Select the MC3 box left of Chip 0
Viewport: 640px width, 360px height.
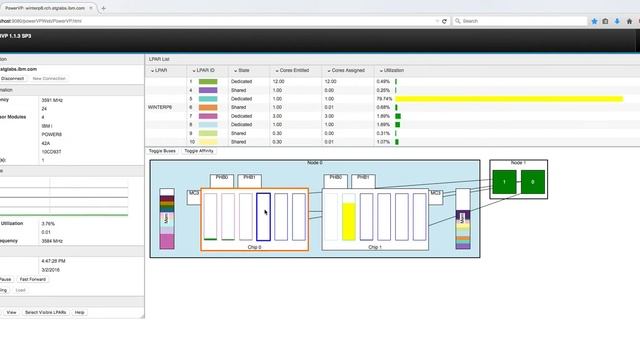point(194,198)
